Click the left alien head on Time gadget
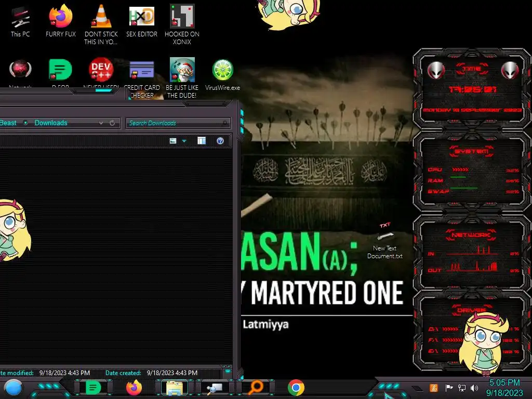 pyautogui.click(x=436, y=71)
